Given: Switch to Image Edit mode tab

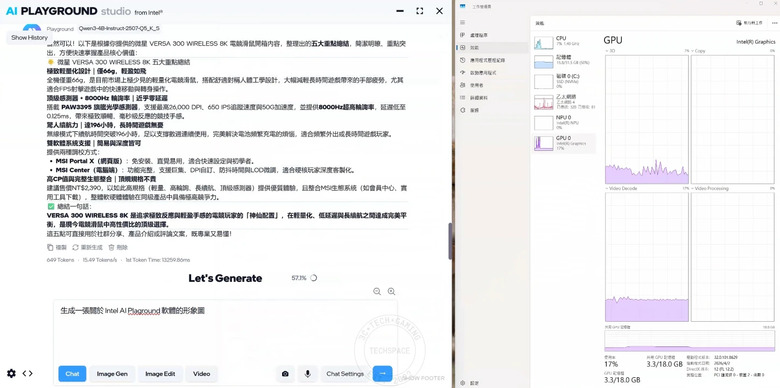Looking at the screenshot, I should tap(160, 374).
